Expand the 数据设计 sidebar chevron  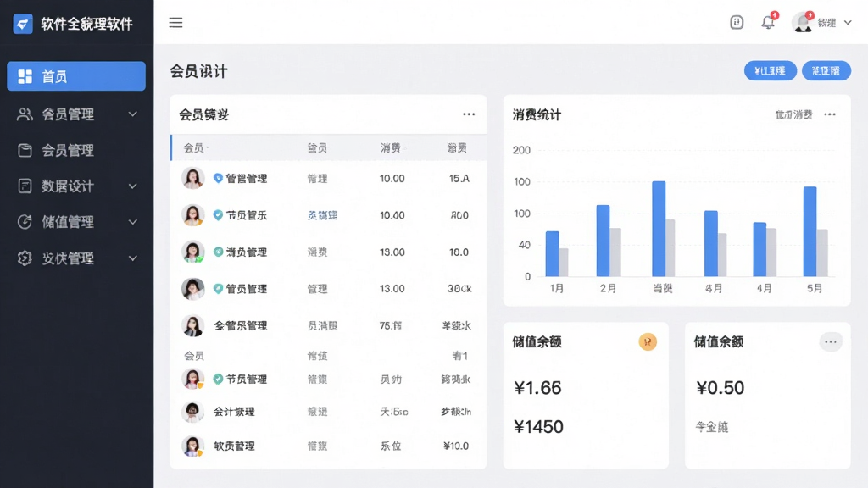click(x=133, y=186)
